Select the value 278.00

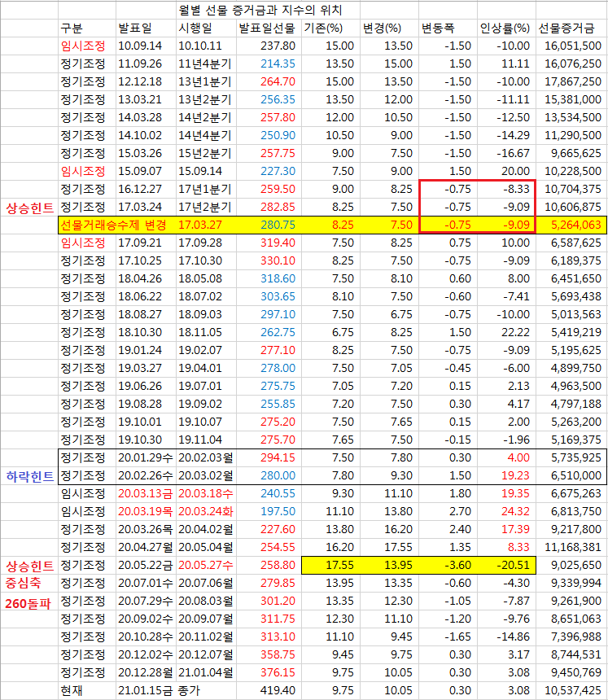tap(278, 368)
